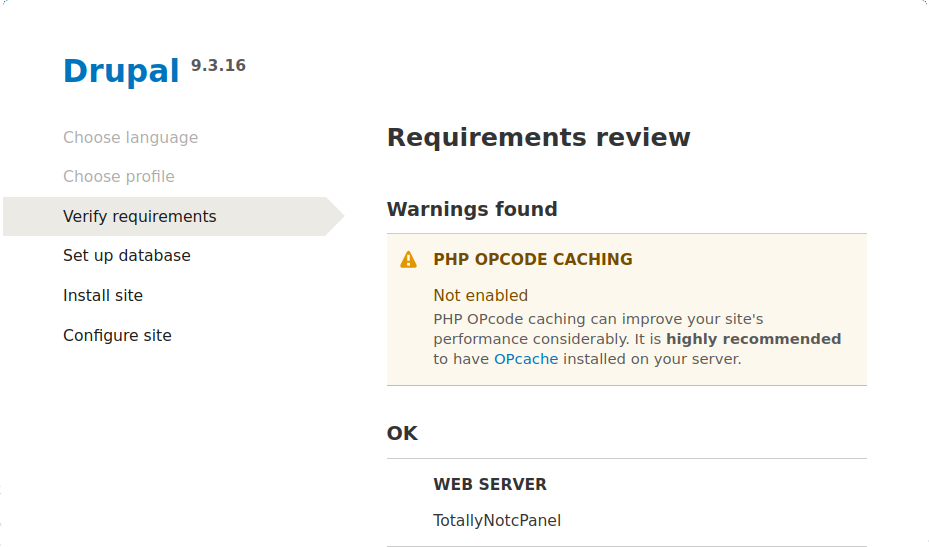Click the Configure site step
Screen dimensions: 929x547
pyautogui.click(x=117, y=336)
